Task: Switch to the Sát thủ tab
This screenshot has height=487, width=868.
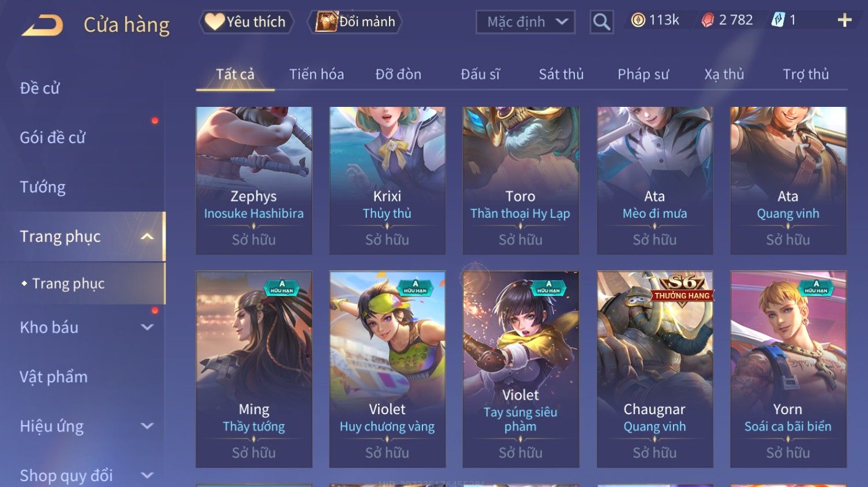Action: coord(561,75)
